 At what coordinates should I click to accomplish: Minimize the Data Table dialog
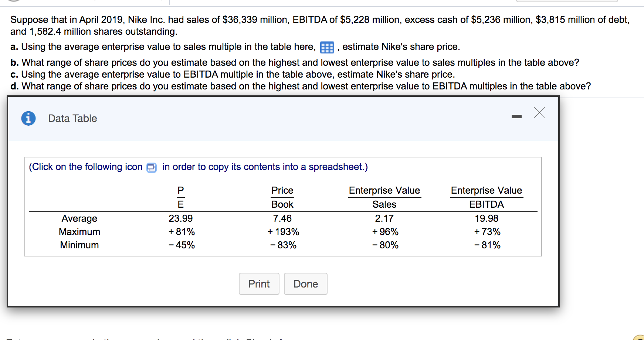tap(516, 117)
